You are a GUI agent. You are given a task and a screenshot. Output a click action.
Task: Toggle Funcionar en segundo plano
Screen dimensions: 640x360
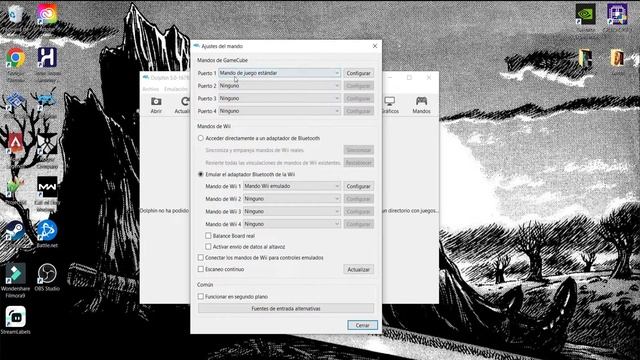[x=200, y=296]
